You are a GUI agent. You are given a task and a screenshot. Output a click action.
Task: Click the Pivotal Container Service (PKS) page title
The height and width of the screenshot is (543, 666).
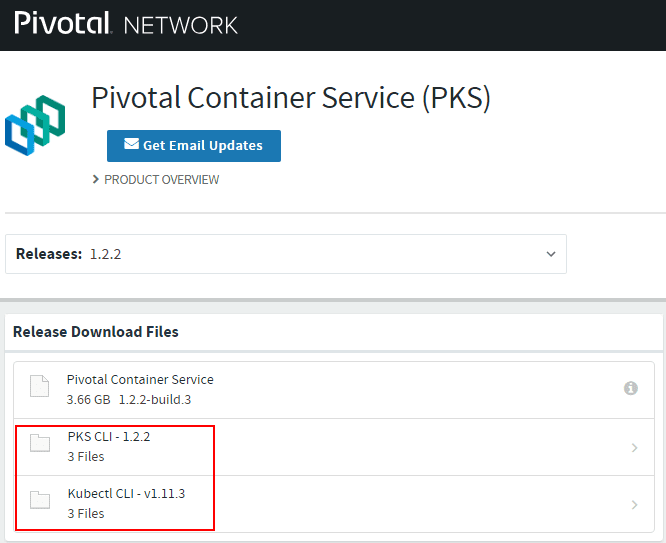(291, 98)
